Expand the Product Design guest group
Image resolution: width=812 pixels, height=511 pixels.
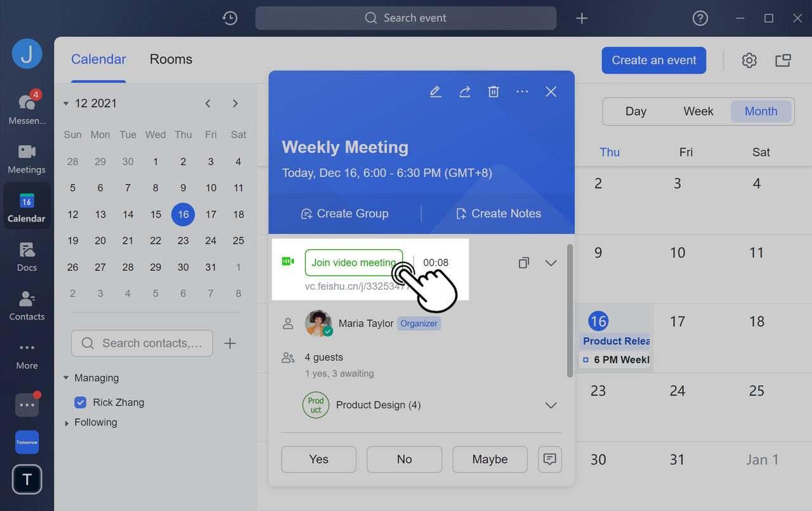pos(551,405)
